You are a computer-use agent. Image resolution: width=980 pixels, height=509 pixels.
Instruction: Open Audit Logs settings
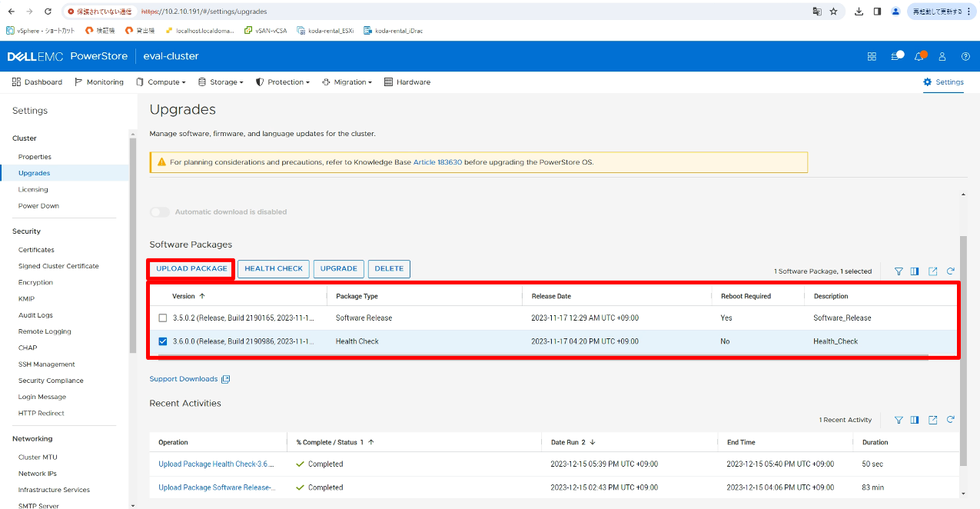[35, 315]
